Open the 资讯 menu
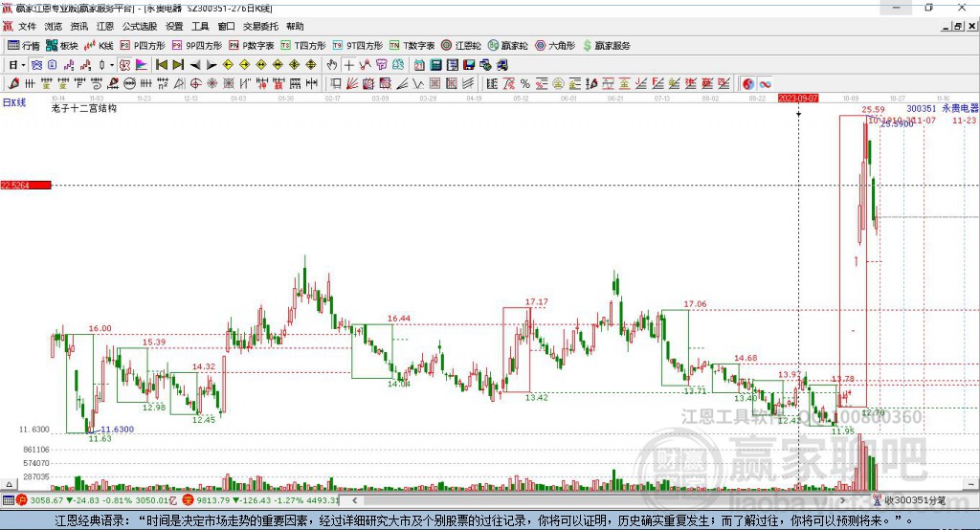 coord(79,26)
